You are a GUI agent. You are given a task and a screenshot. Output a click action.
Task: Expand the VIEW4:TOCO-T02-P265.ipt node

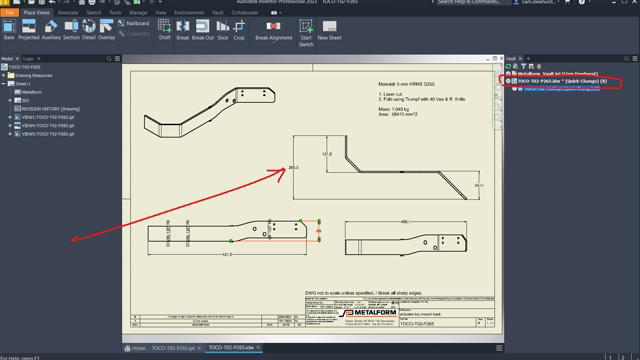click(x=10, y=126)
